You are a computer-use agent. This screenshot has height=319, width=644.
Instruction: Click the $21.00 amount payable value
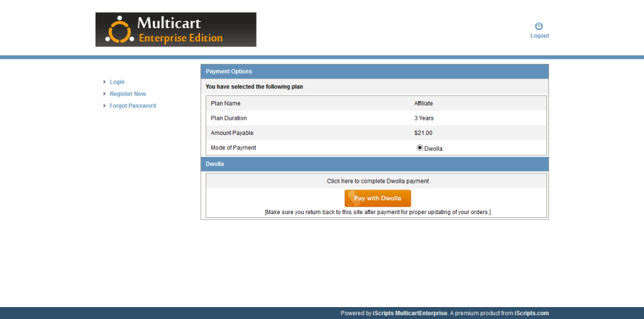(x=423, y=133)
